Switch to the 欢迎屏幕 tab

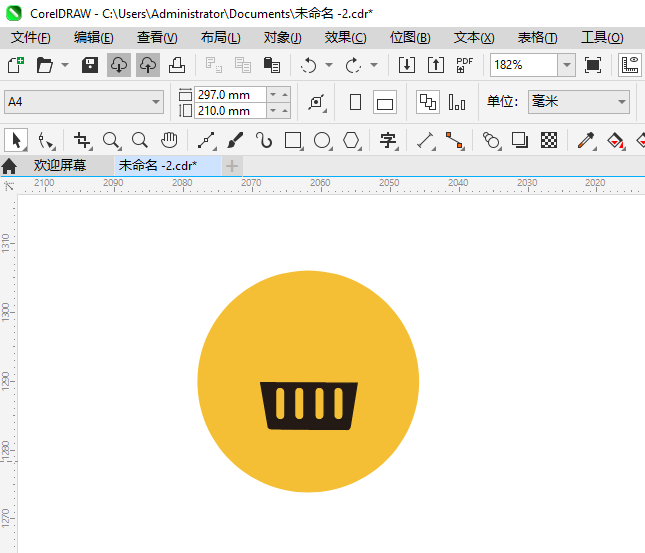[60, 165]
